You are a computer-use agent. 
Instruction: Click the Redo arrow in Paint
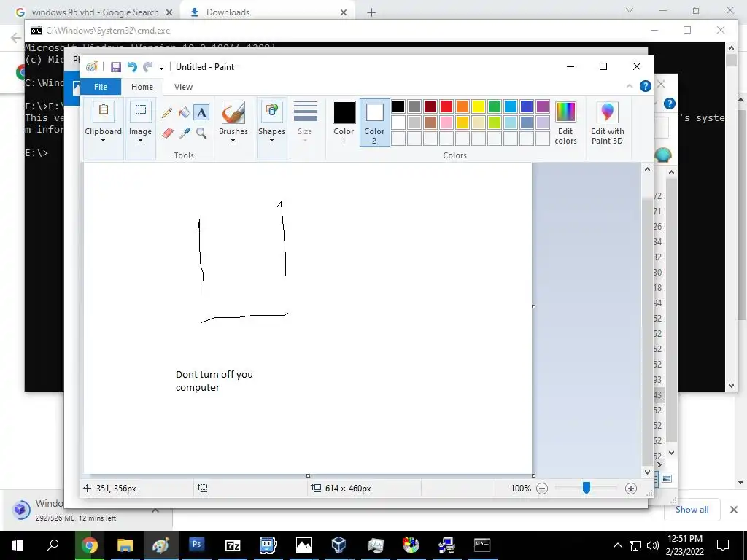point(148,67)
